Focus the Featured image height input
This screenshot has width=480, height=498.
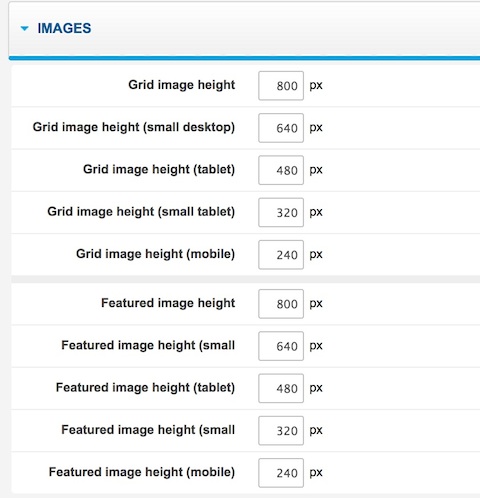(281, 304)
